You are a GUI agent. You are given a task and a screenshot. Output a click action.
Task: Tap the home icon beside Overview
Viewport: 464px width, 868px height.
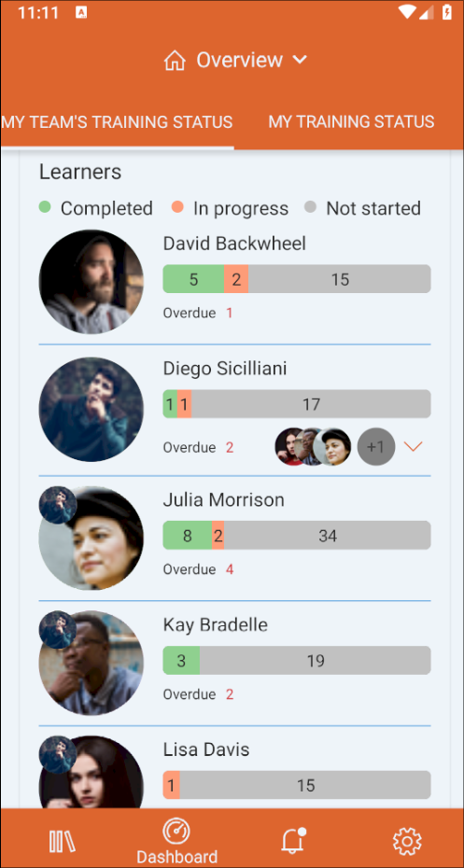click(x=175, y=60)
